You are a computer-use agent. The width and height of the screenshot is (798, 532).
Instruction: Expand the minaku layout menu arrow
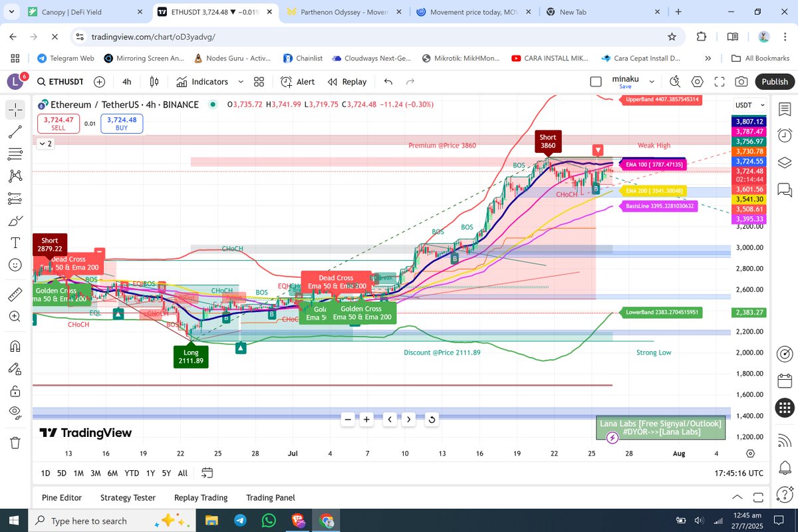[x=652, y=82]
